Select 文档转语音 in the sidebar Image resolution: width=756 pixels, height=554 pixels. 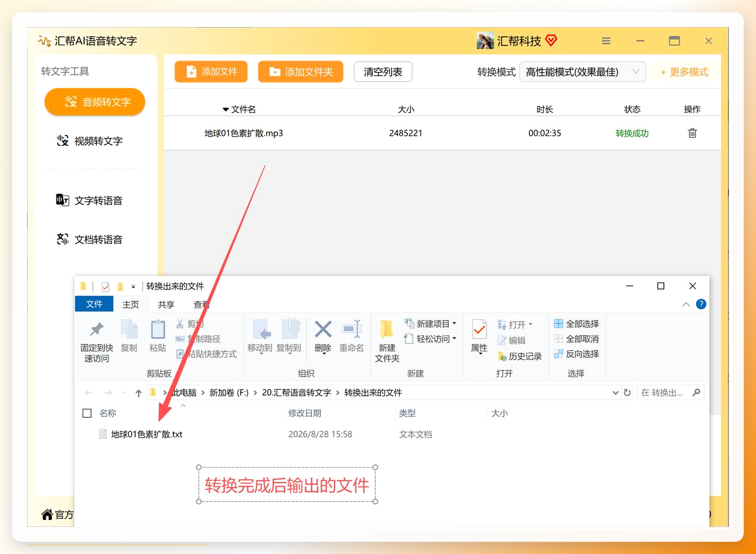click(x=90, y=239)
